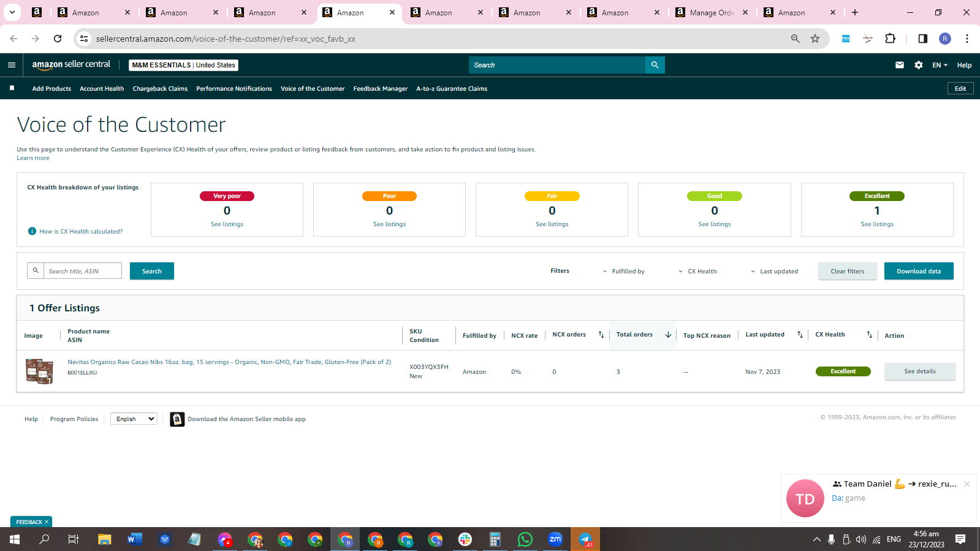Open Seller Central settings gear
This screenshot has width=980, height=551.
(919, 65)
